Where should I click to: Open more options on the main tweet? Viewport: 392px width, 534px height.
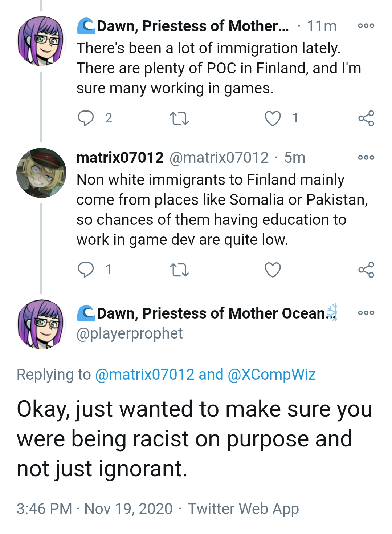[x=366, y=313]
